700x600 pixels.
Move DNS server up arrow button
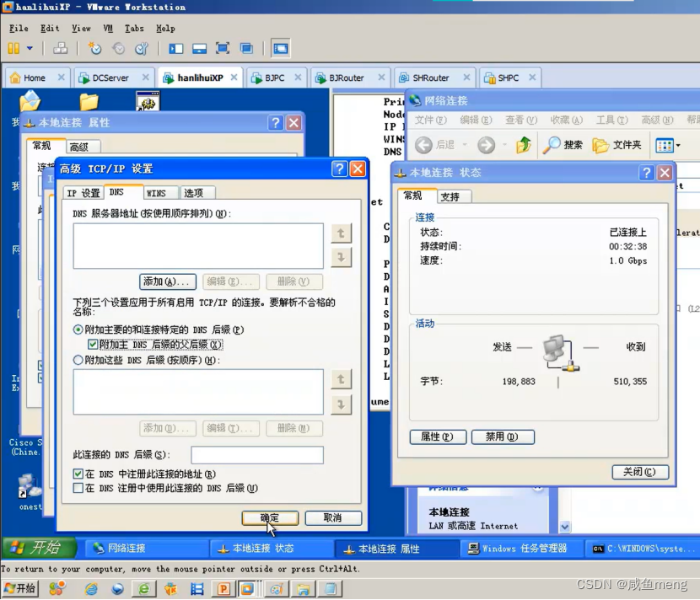[x=341, y=233]
